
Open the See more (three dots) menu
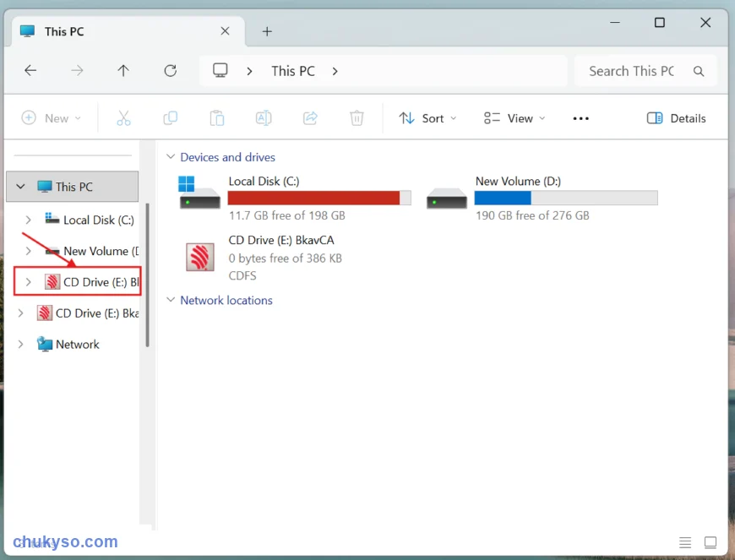[x=580, y=118]
